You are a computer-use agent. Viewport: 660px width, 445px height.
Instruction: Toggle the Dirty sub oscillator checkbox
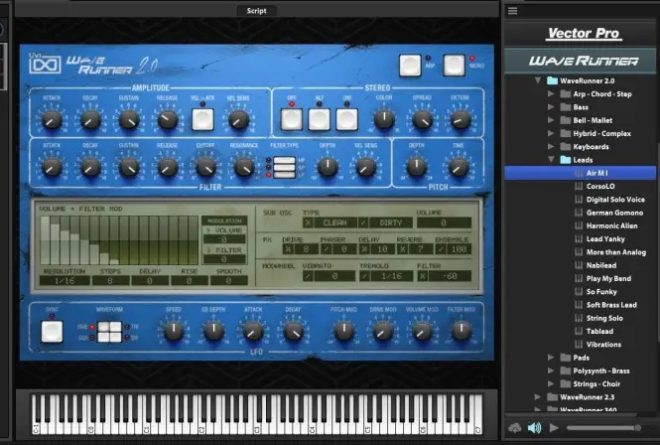(x=363, y=222)
